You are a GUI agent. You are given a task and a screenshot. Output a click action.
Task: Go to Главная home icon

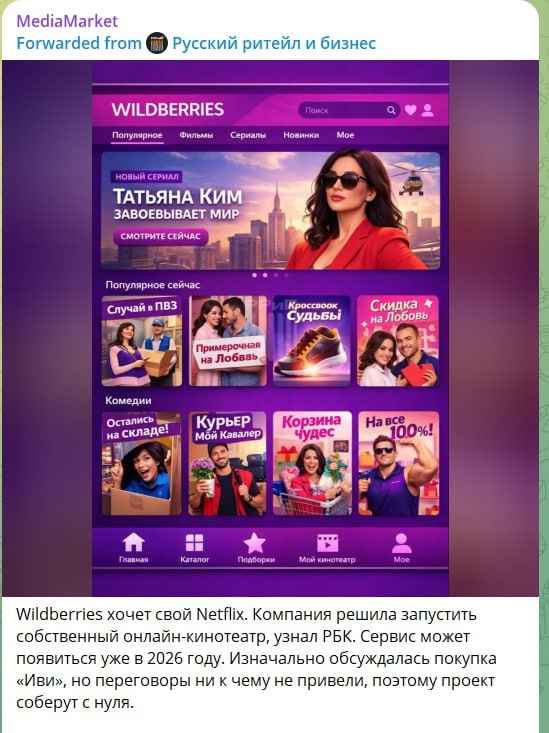click(133, 543)
